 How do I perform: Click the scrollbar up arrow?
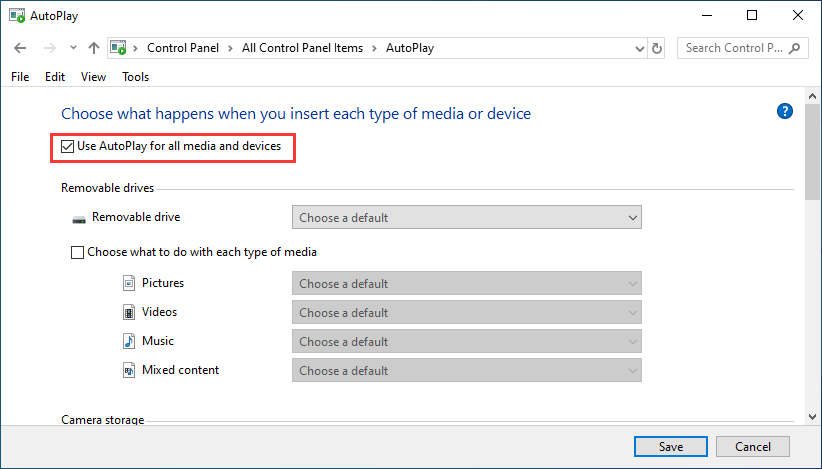[813, 96]
